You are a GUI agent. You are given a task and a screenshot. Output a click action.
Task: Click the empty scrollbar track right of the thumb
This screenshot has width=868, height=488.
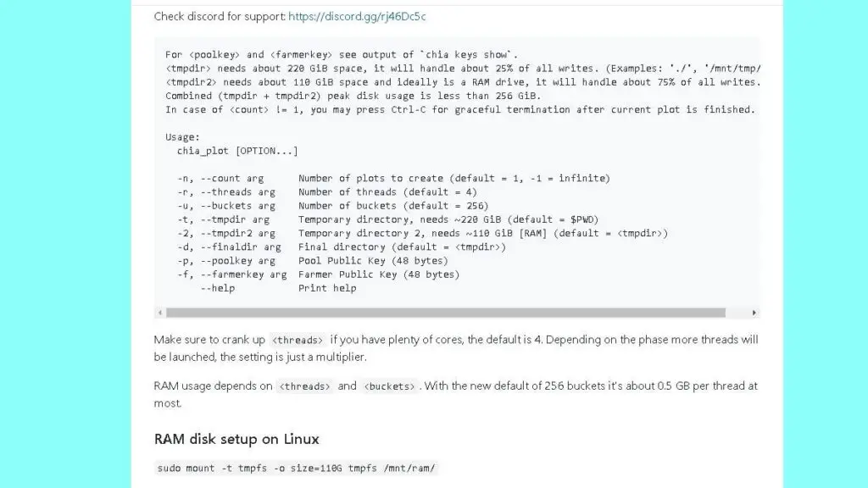click(737, 313)
